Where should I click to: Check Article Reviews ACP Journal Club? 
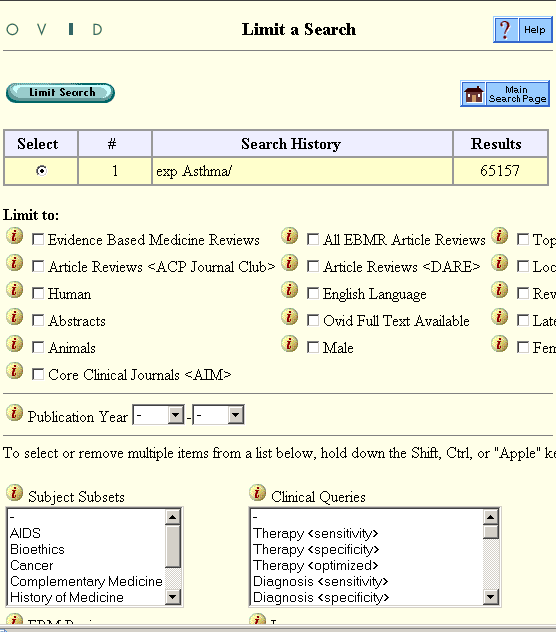point(38,266)
